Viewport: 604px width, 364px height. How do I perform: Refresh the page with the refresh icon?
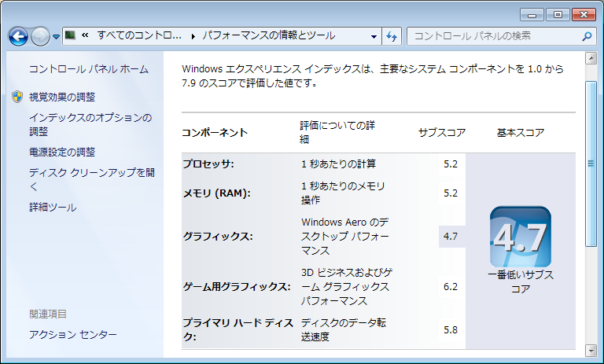pyautogui.click(x=392, y=37)
